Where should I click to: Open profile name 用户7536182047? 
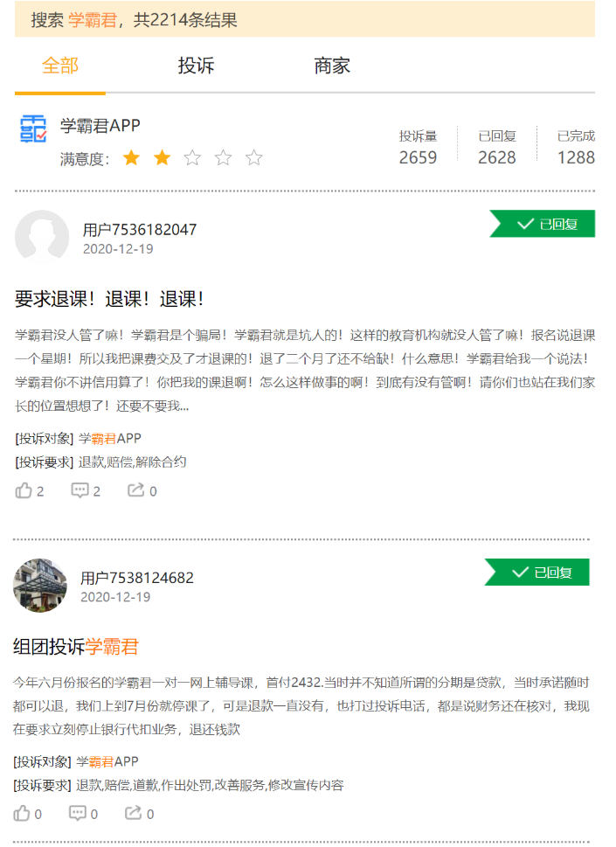click(x=139, y=230)
